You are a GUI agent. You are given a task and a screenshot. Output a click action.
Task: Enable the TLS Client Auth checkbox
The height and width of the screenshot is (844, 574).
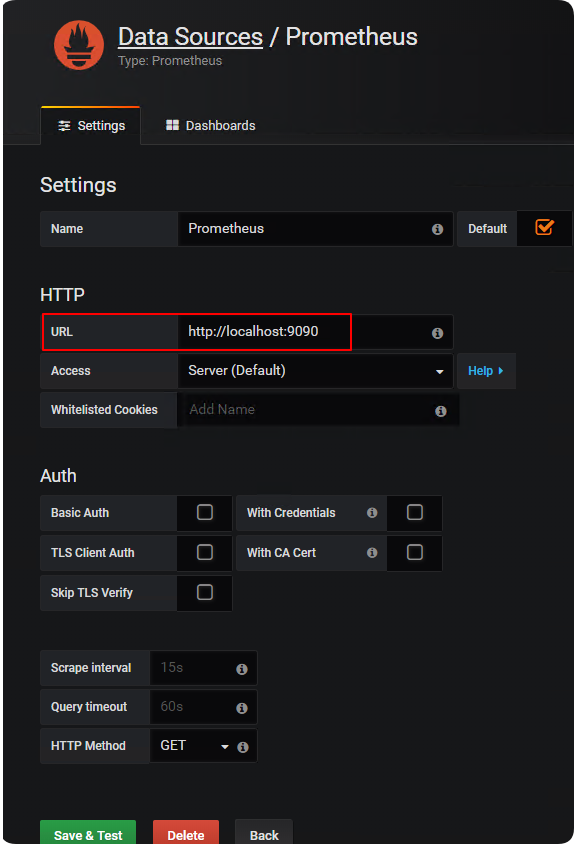[205, 552]
